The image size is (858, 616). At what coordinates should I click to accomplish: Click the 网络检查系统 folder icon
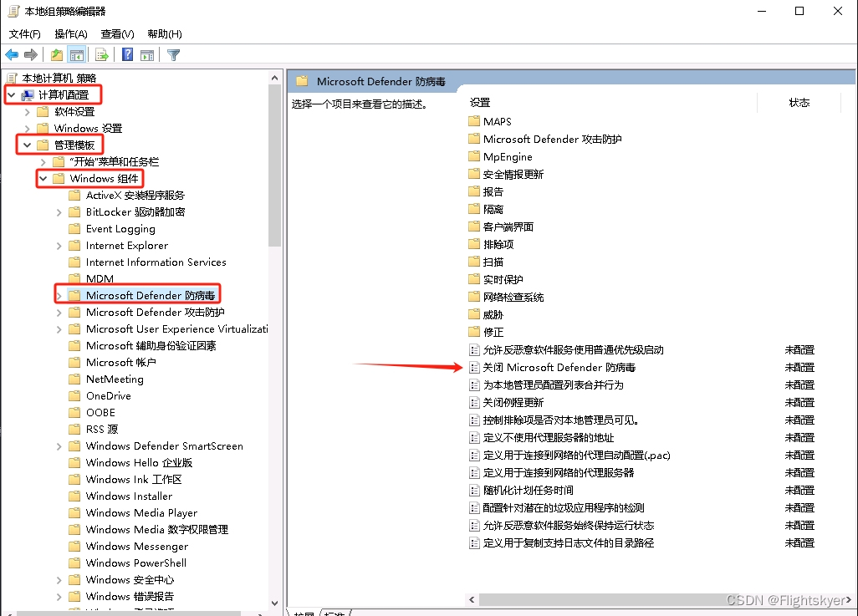pyautogui.click(x=474, y=297)
